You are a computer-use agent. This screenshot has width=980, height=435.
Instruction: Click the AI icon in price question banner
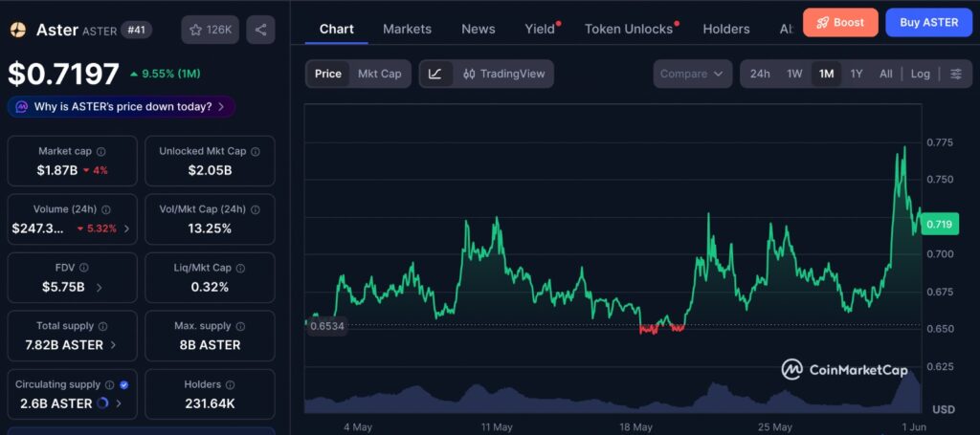point(22,107)
